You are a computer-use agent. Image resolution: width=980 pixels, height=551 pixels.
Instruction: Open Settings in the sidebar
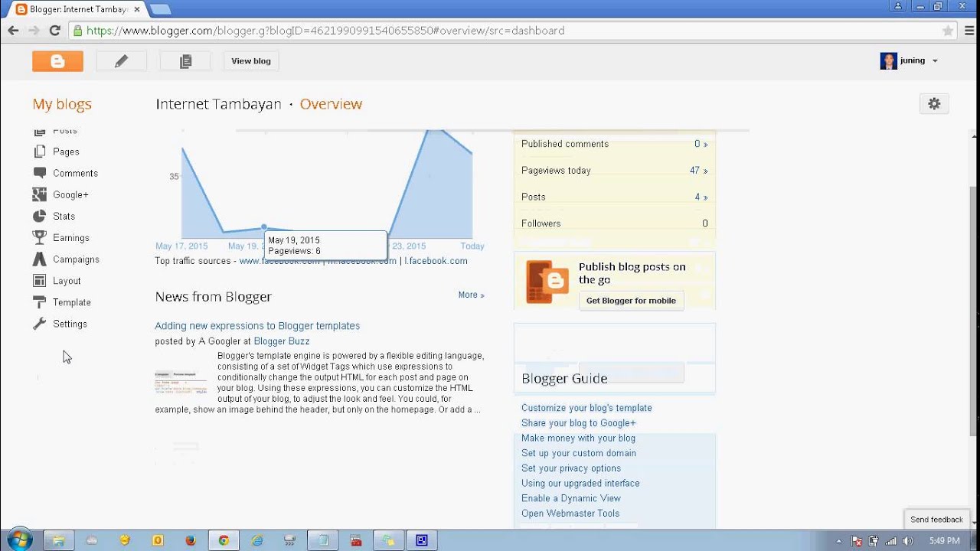click(x=70, y=324)
